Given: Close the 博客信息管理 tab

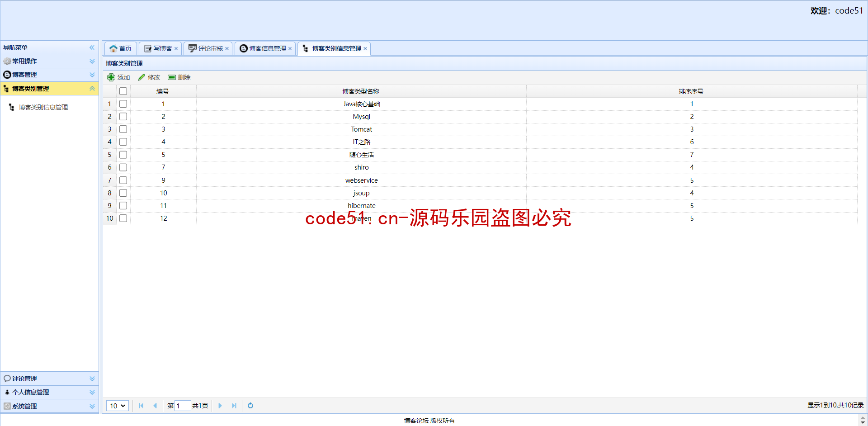Looking at the screenshot, I should click(290, 49).
